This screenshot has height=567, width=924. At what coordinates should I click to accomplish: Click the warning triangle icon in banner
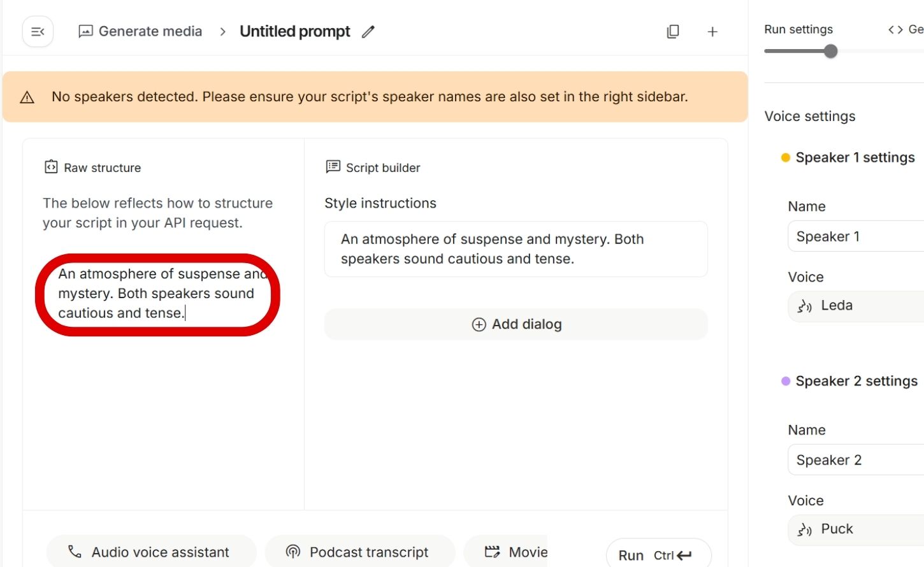click(x=27, y=97)
